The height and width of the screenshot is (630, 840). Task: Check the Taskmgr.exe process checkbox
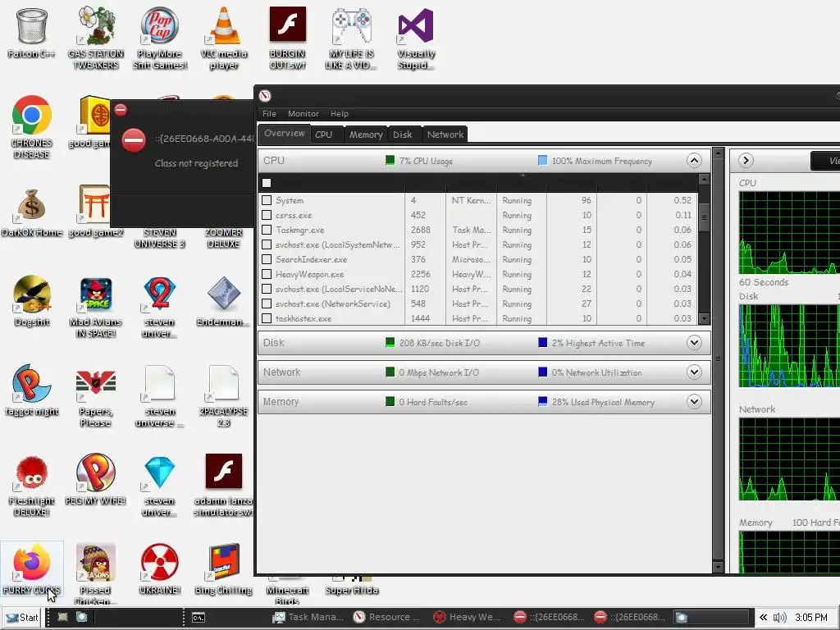(267, 230)
